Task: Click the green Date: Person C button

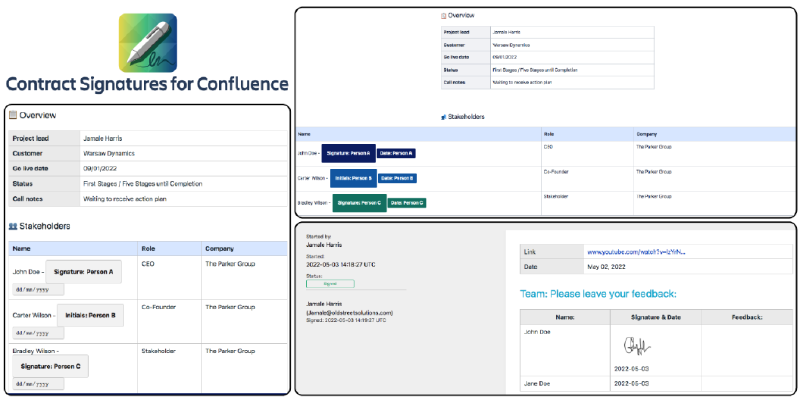Action: coord(407,203)
